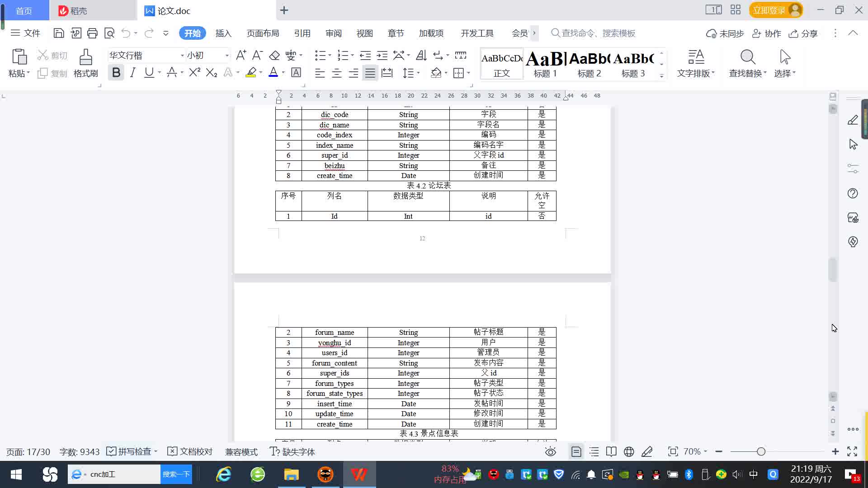
Task: Toggle Bold formatting
Action: tap(116, 72)
